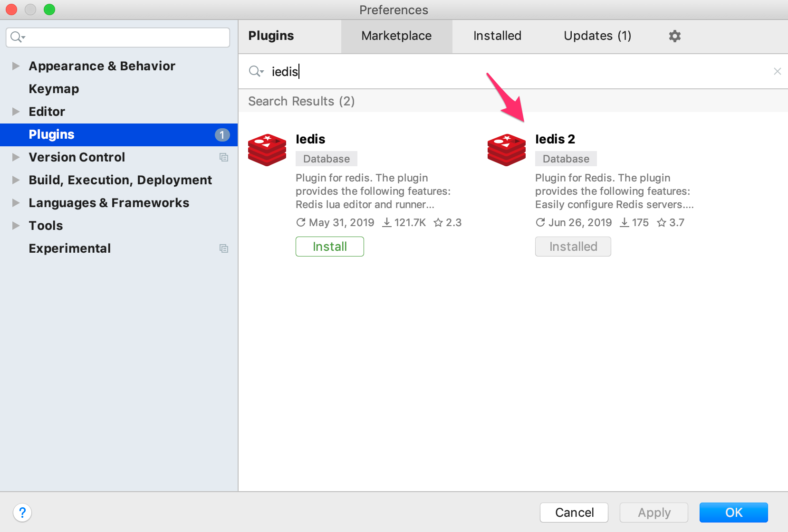Expand the Tools settings node
This screenshot has height=532, width=788.
[16, 226]
